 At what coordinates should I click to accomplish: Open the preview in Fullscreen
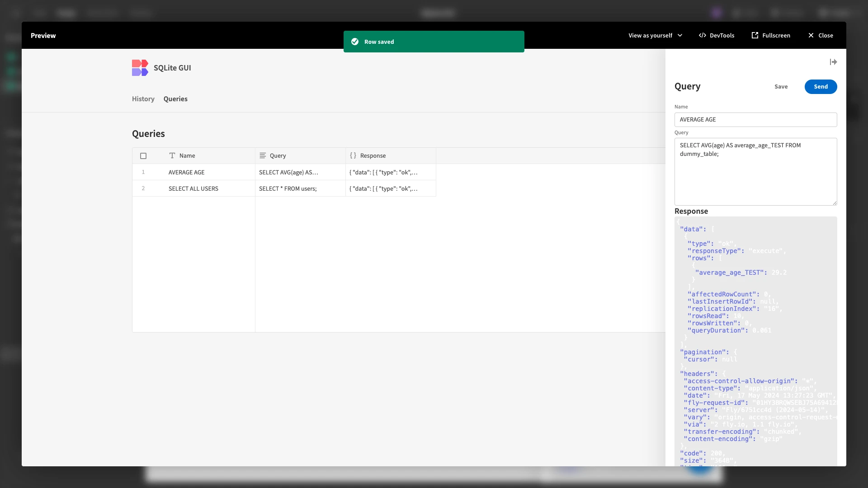point(771,35)
